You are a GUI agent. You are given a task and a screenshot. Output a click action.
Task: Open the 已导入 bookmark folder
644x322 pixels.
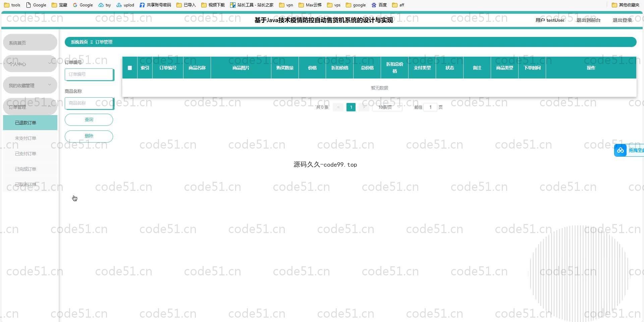(x=186, y=5)
